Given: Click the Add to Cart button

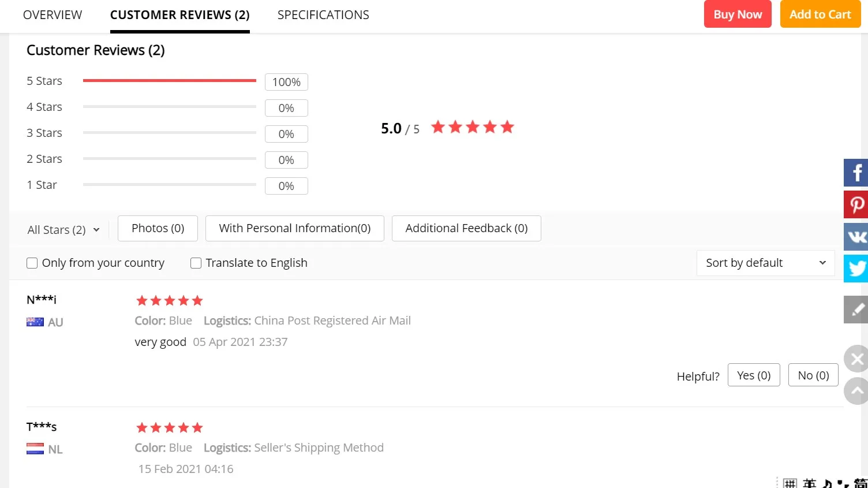Looking at the screenshot, I should coord(820,14).
